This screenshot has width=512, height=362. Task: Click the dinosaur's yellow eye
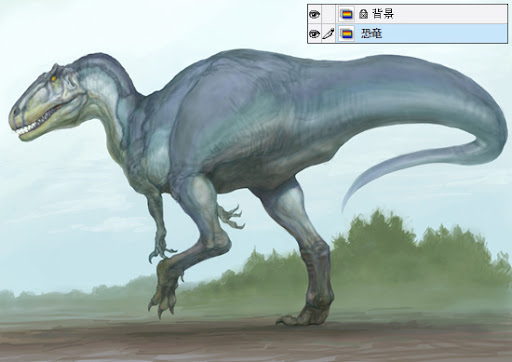pos(53,79)
